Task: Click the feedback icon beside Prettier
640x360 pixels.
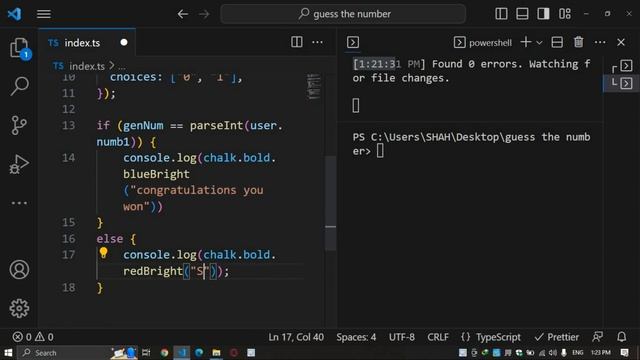Action: [598, 337]
